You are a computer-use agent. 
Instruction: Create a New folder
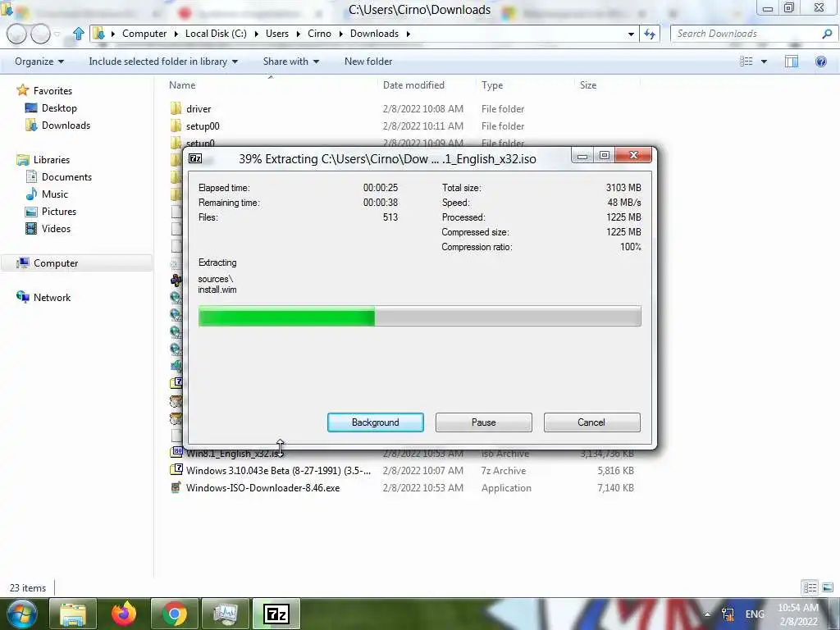click(368, 62)
